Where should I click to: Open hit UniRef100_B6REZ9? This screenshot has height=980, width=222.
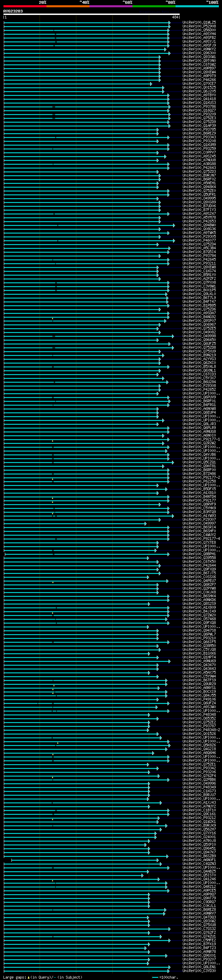(x=199, y=133)
